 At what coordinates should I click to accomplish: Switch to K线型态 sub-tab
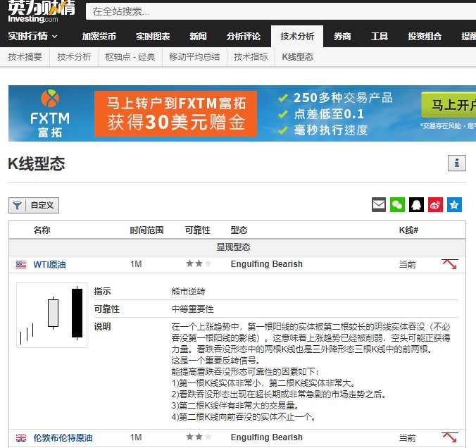click(297, 57)
